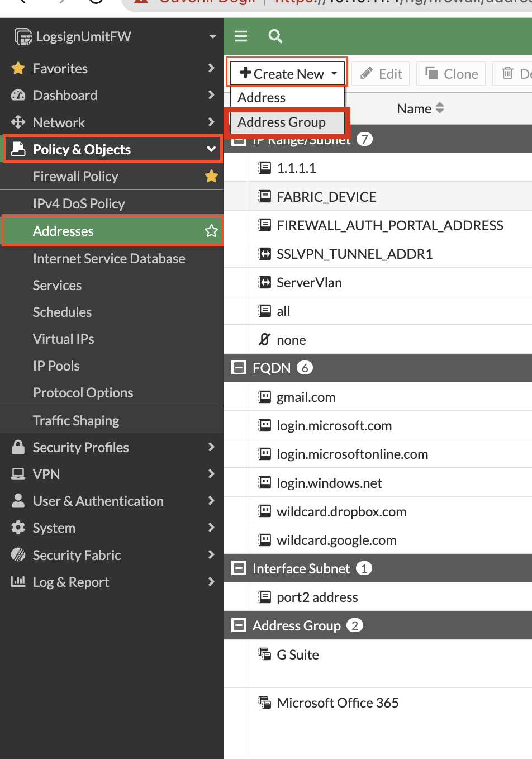532x759 pixels.
Task: Click the Favorites star icon in sidebar
Action: coord(18,68)
